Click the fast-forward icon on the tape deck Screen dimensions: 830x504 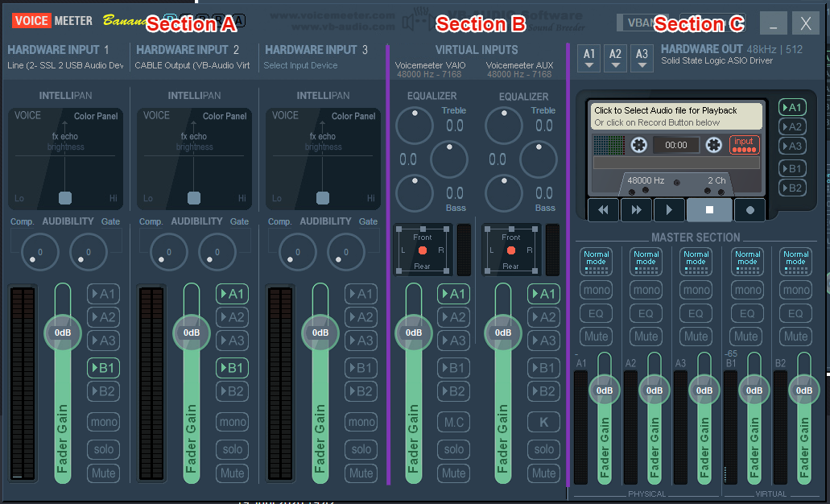[636, 209]
